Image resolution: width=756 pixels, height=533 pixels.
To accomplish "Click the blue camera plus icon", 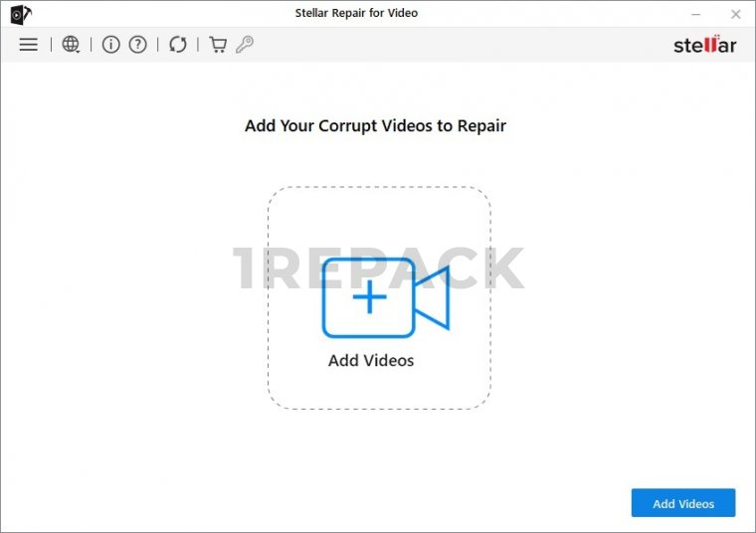I will [385, 297].
